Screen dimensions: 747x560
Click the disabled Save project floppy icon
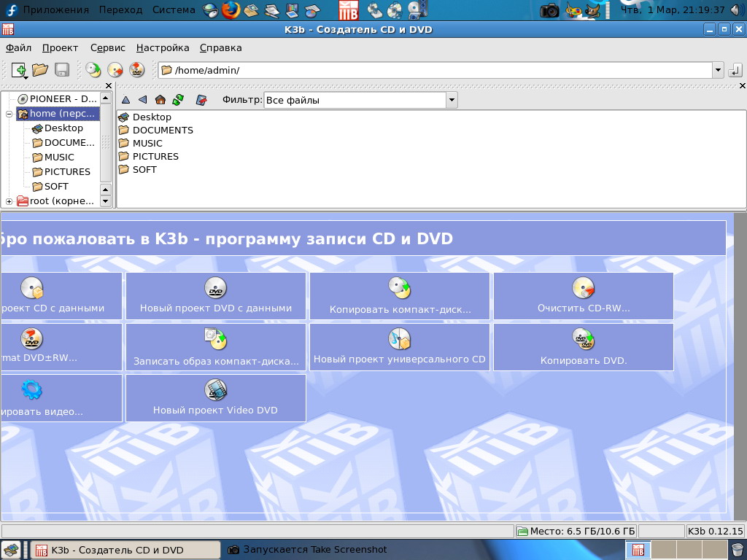(x=62, y=70)
